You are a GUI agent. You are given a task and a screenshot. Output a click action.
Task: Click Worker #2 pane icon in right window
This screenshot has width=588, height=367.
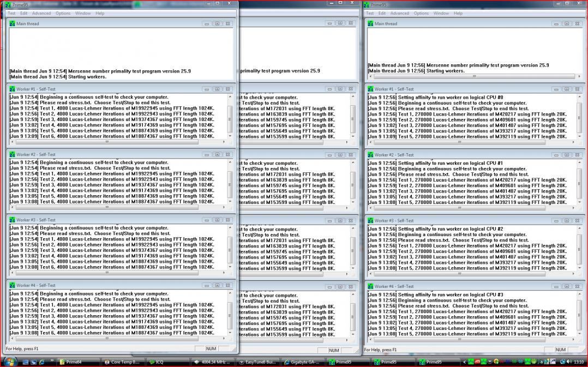click(370, 155)
